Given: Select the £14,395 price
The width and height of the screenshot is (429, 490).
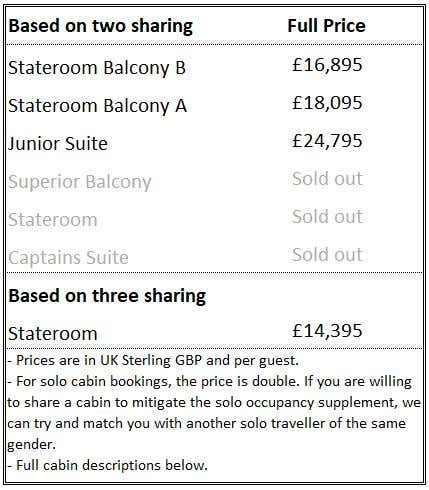Looking at the screenshot, I should coord(327,331).
